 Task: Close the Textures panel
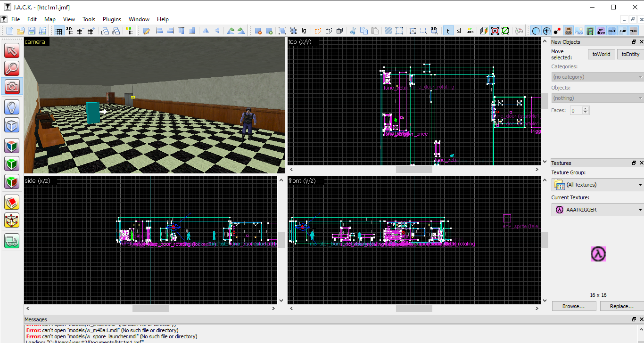[641, 163]
